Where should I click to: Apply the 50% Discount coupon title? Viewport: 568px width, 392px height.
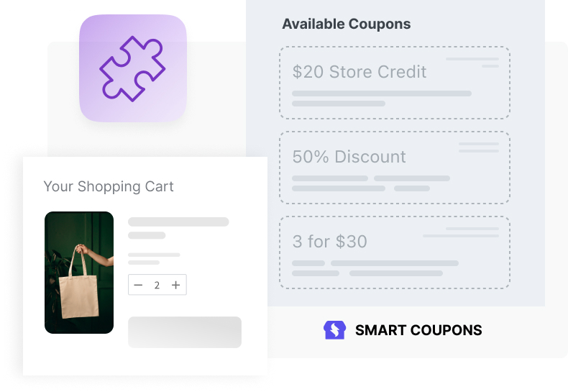pyautogui.click(x=349, y=157)
